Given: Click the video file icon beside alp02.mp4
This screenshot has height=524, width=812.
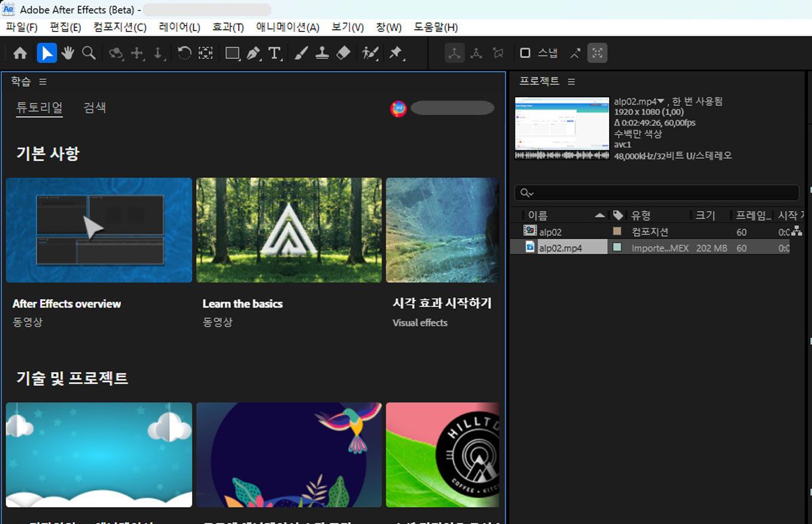Looking at the screenshot, I should (531, 247).
